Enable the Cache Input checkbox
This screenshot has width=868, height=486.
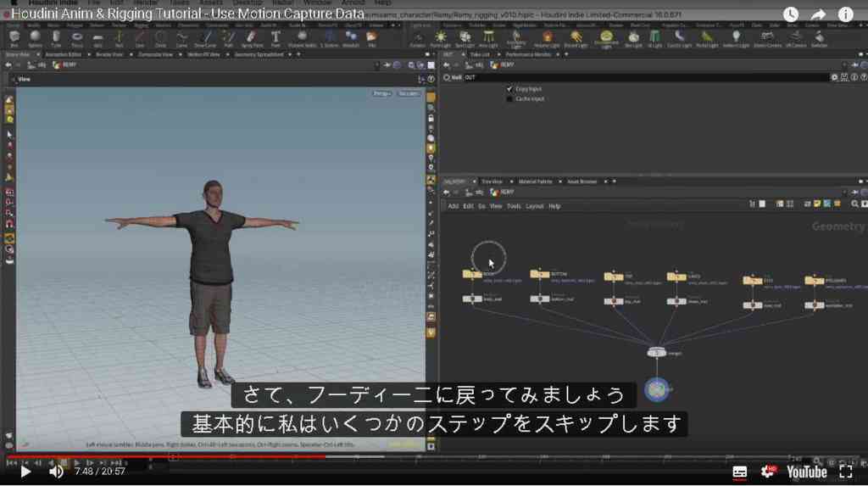click(509, 98)
